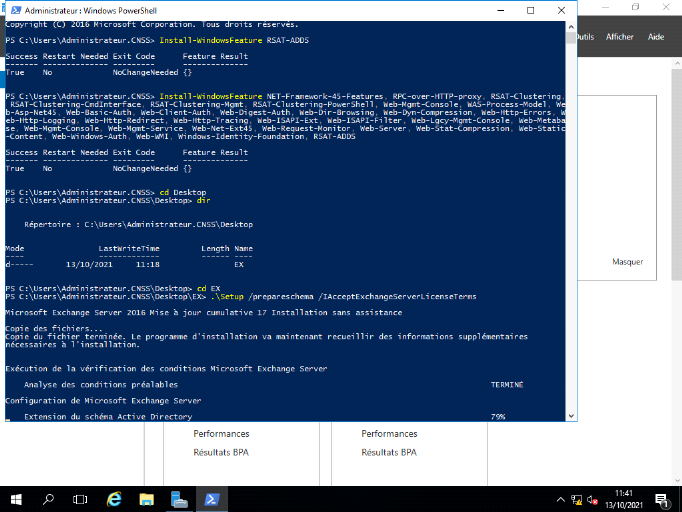Click the 'Copie des fichiers...' line
The height and width of the screenshot is (512, 682).
coord(54,328)
